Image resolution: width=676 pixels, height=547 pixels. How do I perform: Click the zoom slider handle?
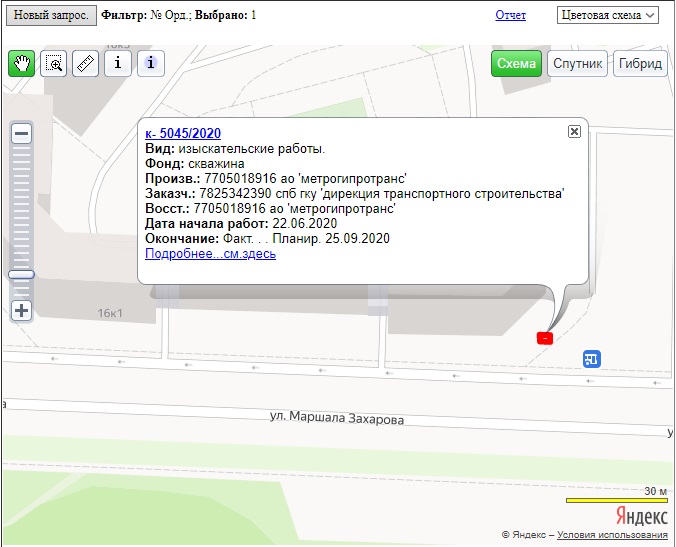(21, 274)
